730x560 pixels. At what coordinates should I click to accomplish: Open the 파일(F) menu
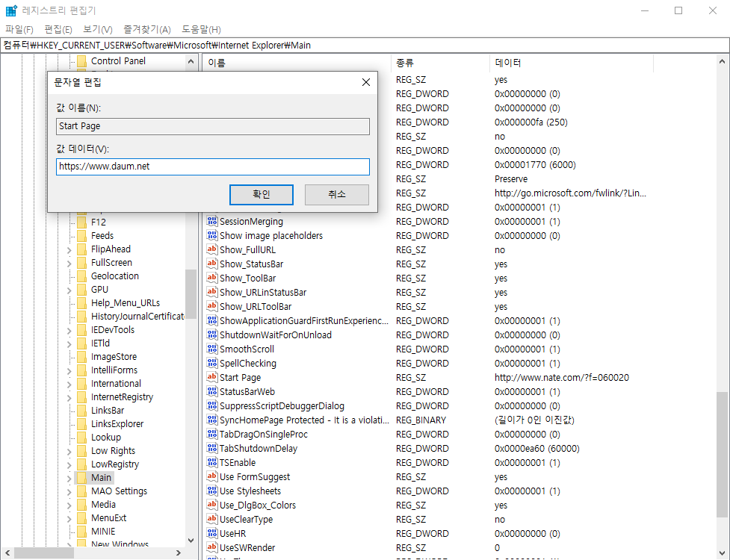tap(19, 29)
